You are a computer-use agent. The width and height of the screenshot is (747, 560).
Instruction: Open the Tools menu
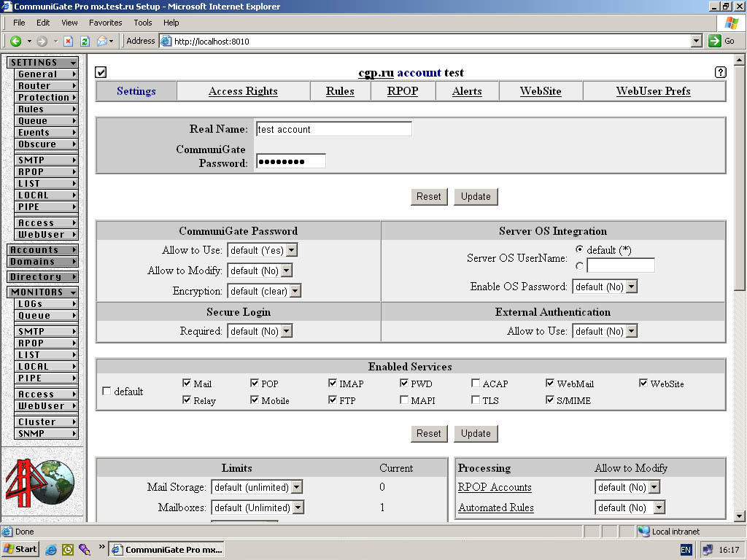tap(142, 23)
